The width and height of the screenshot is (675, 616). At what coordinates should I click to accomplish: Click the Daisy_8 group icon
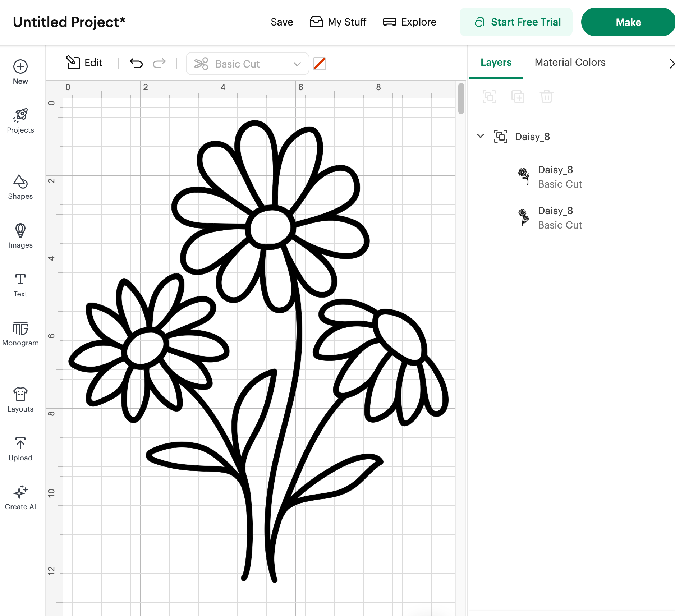click(501, 137)
